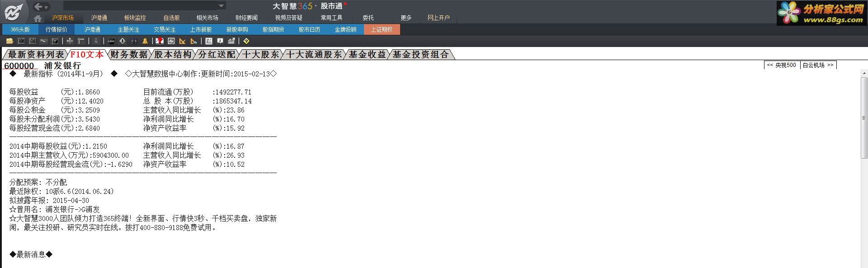Select 交易关注 in blue tab bar
This screenshot has width=868, height=268.
pyautogui.click(x=165, y=29)
